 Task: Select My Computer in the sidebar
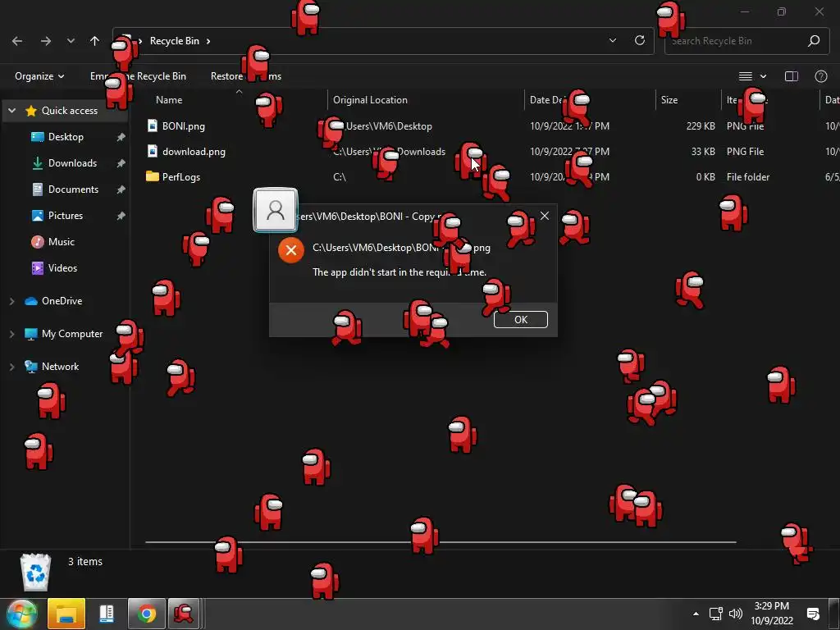coord(72,334)
